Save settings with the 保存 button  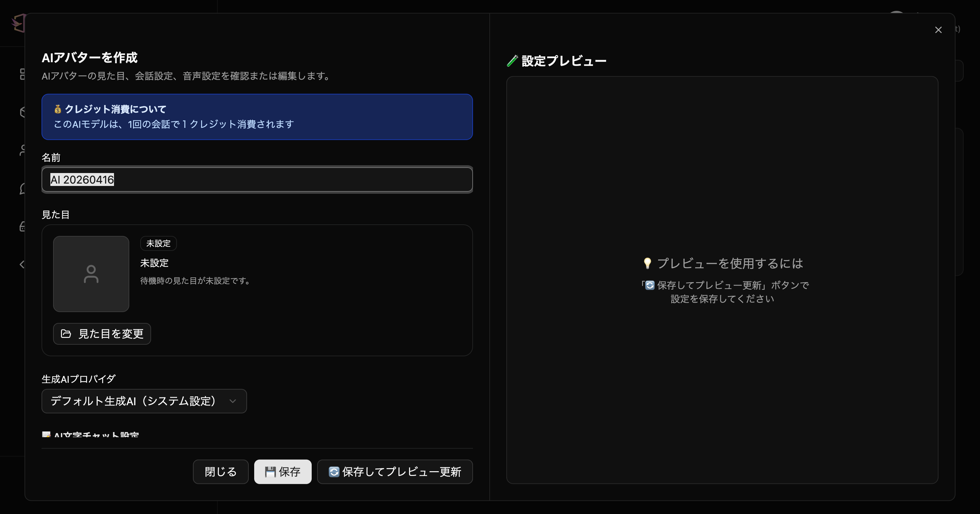[x=283, y=472]
